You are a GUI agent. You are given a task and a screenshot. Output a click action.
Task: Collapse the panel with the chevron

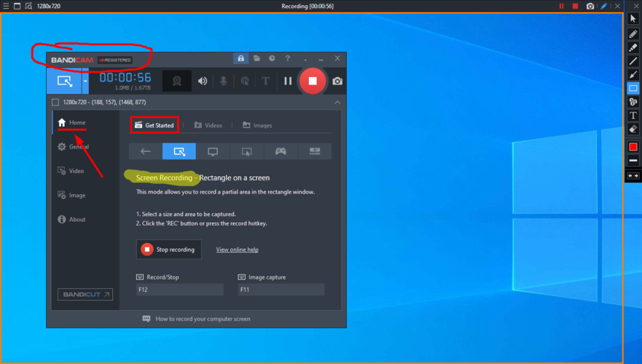click(x=337, y=102)
